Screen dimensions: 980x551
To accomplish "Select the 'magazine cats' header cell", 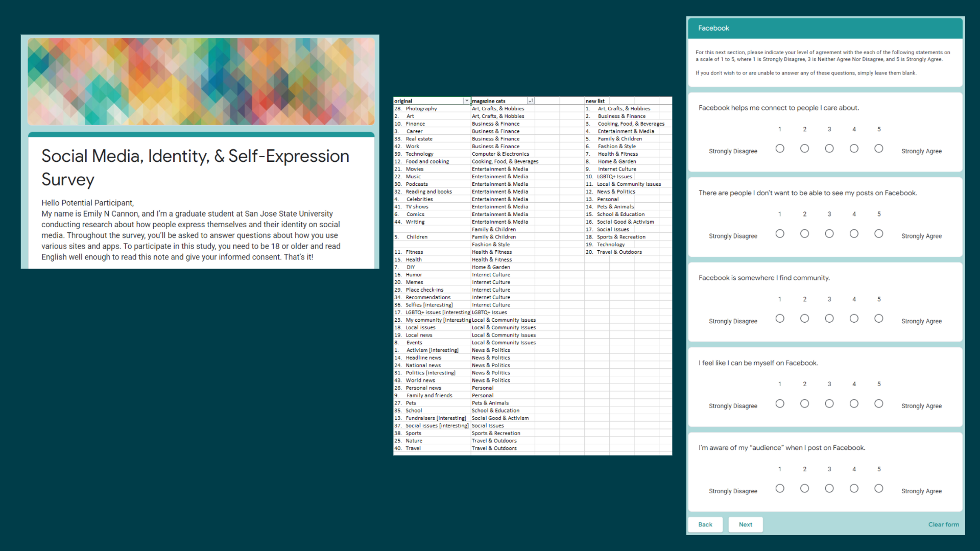I will (503, 101).
